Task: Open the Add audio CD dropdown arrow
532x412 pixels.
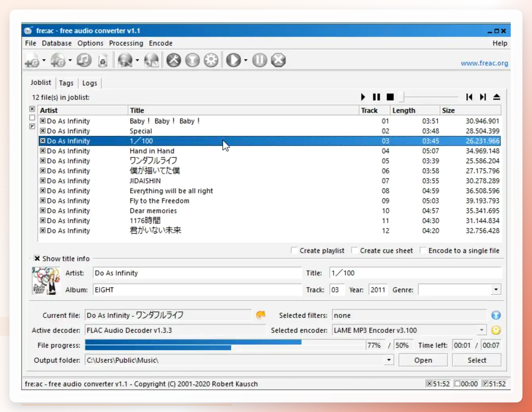Action: (70, 60)
